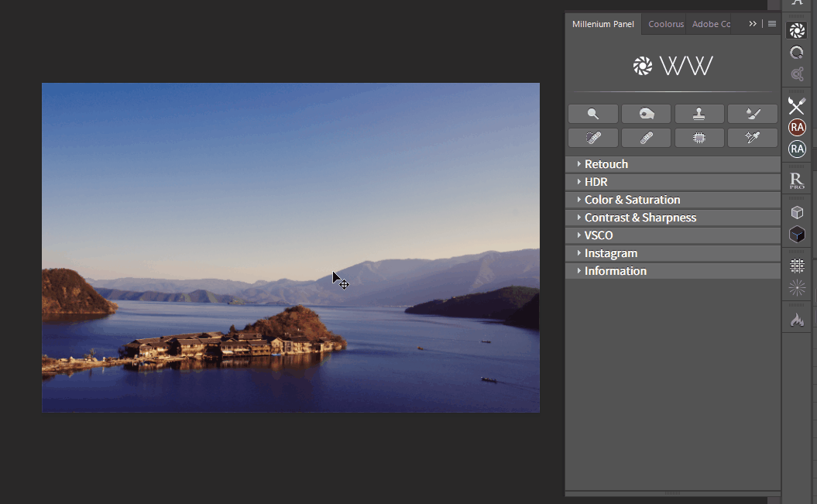The image size is (817, 504).
Task: Expand the Retouch section
Action: (673, 164)
